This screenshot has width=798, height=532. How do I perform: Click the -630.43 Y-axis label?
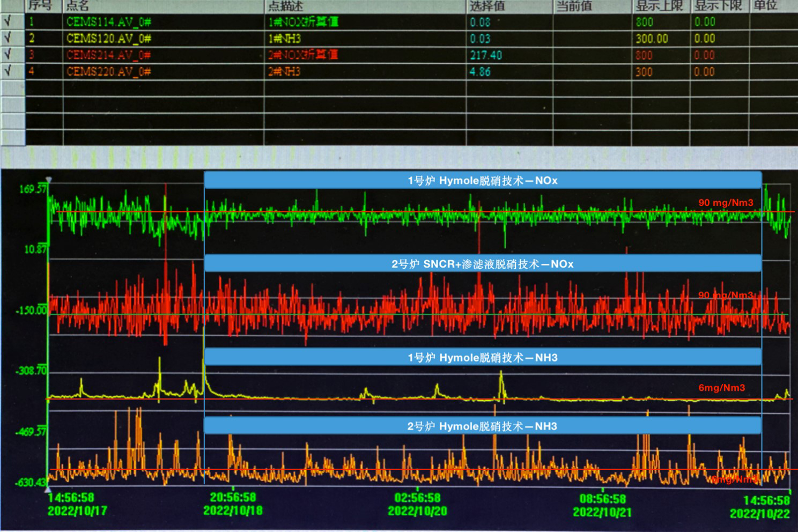[31, 483]
